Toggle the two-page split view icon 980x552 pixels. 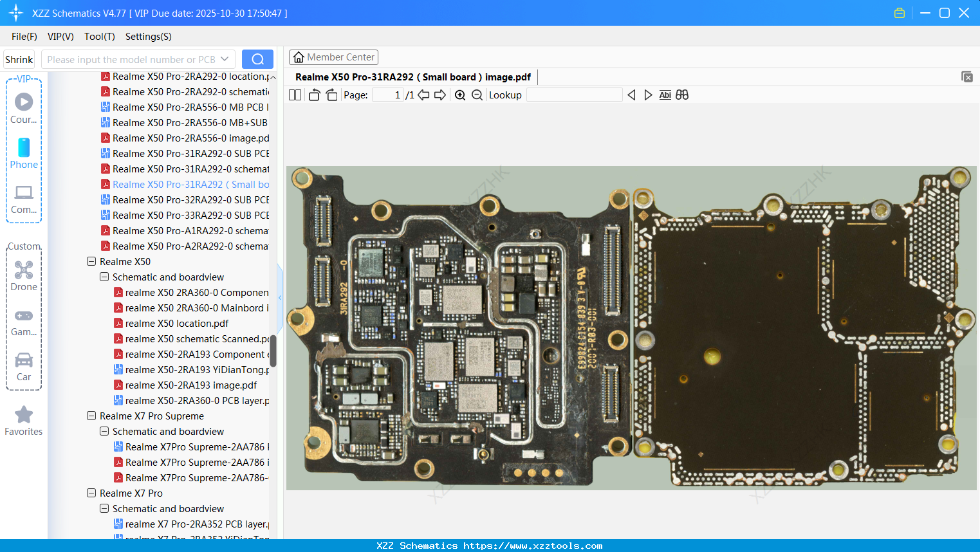pyautogui.click(x=295, y=95)
